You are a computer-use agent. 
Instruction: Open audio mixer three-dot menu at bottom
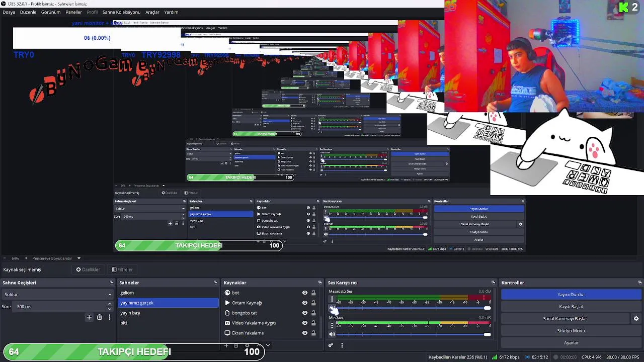coord(342,345)
